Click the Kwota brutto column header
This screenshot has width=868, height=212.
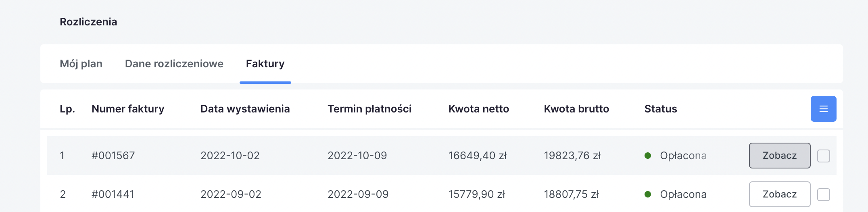point(576,109)
